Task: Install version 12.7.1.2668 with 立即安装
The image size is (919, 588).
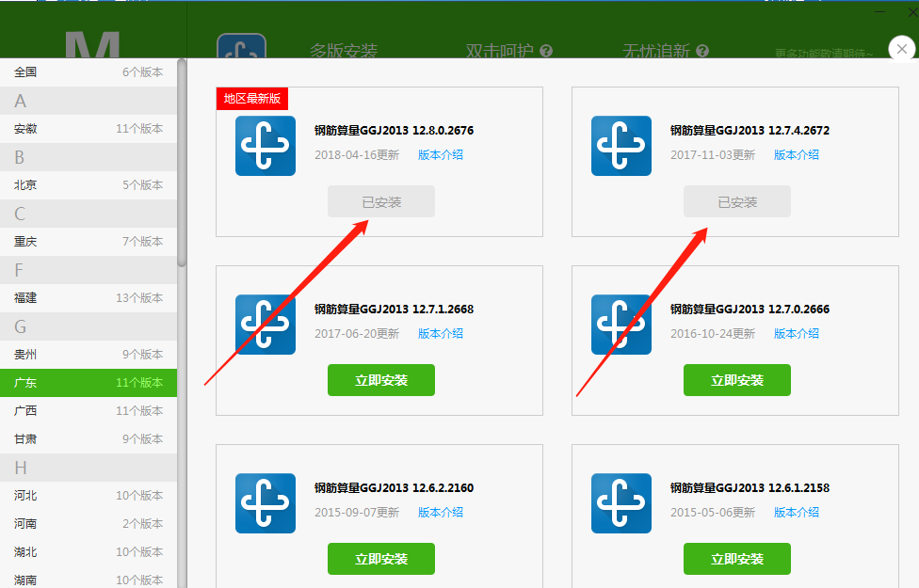Action: coord(381,380)
